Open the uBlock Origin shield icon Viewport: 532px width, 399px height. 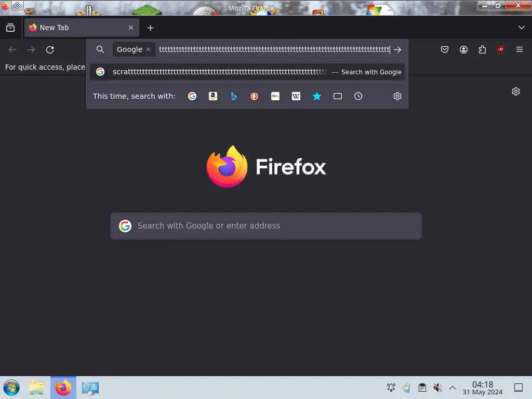[x=501, y=49]
